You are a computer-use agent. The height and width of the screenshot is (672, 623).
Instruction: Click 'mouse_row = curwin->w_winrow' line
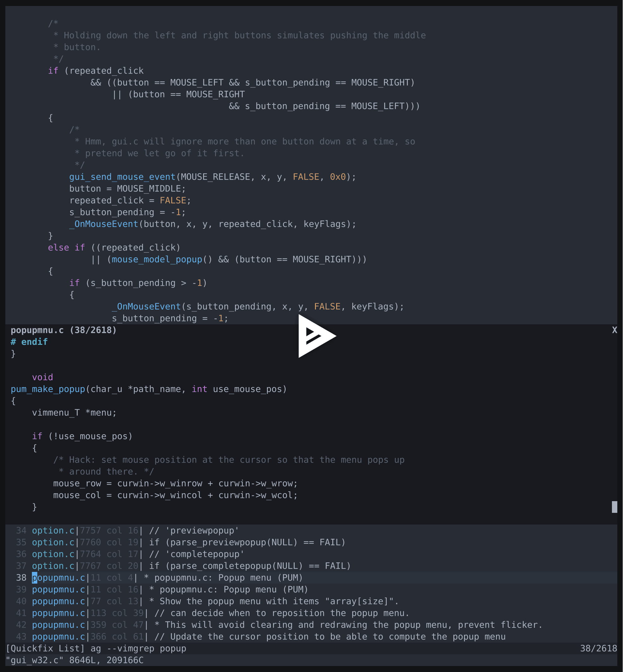click(x=175, y=483)
